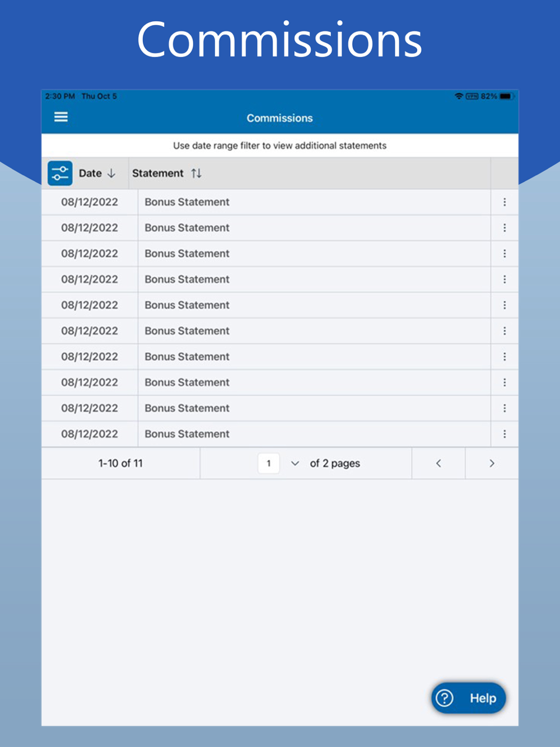Go to the previous page

438,463
